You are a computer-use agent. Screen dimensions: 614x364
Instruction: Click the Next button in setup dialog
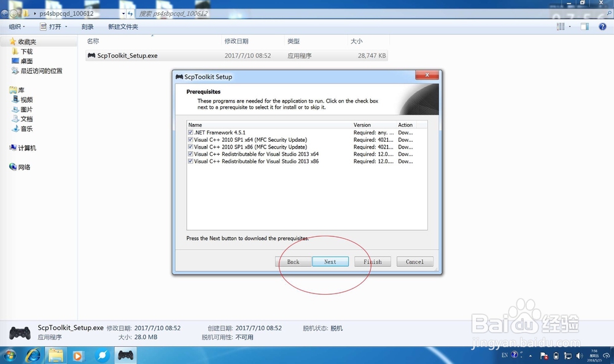(x=330, y=262)
